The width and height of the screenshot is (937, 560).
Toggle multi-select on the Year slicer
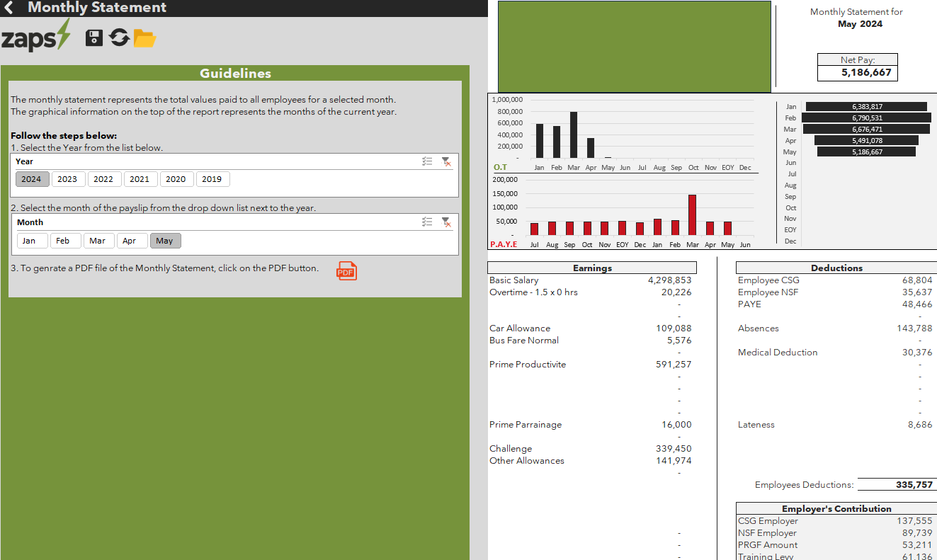coord(427,161)
